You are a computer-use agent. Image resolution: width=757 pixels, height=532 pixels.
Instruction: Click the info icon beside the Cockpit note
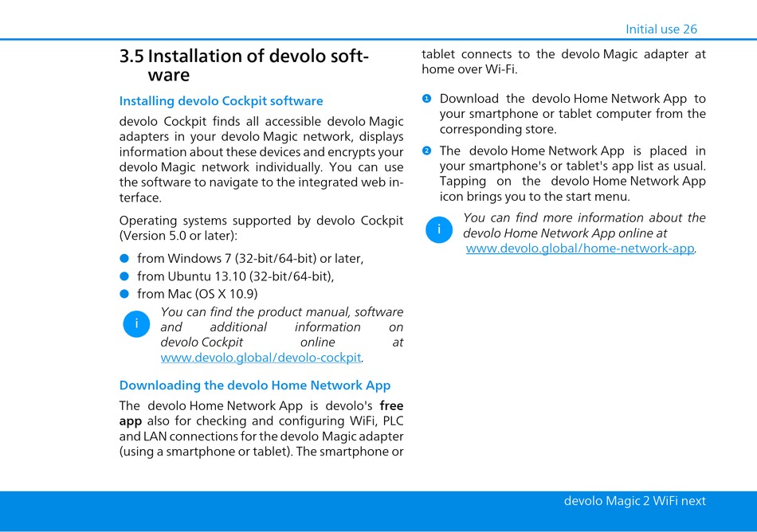point(136,323)
